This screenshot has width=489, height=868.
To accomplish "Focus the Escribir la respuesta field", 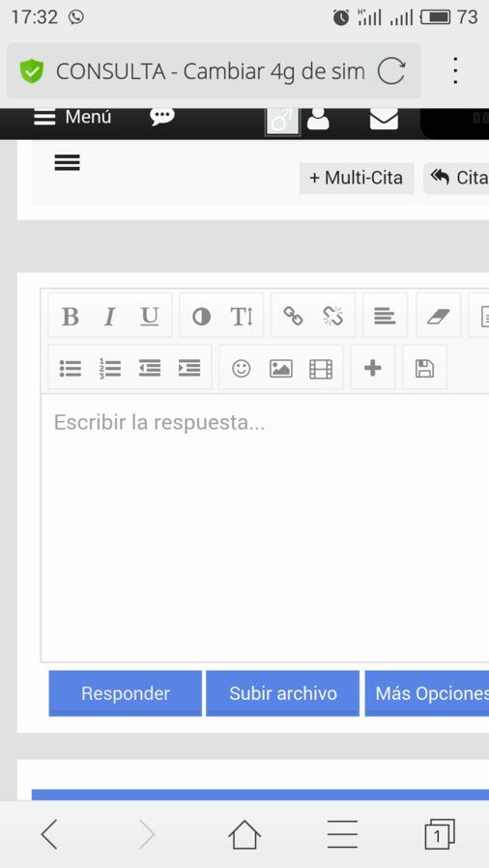I will [265, 527].
